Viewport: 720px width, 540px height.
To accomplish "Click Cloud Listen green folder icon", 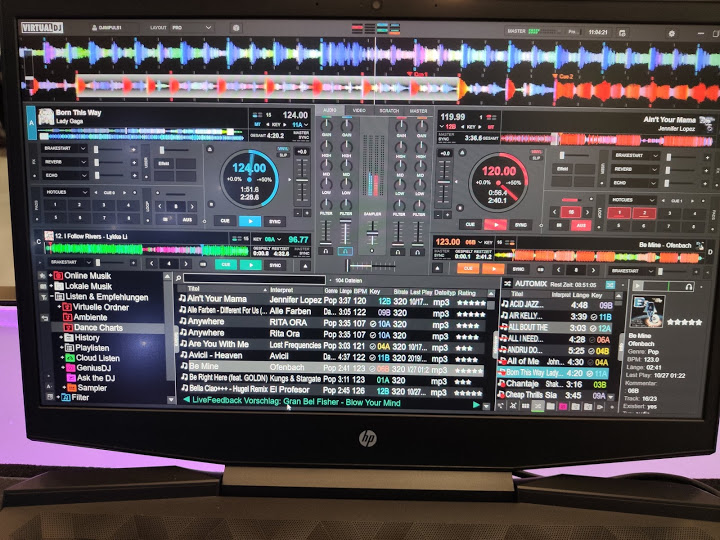I will [x=70, y=358].
